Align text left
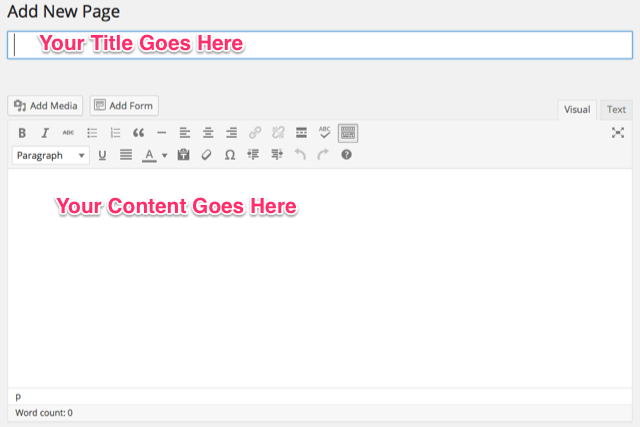This screenshot has height=427, width=640. (185, 133)
